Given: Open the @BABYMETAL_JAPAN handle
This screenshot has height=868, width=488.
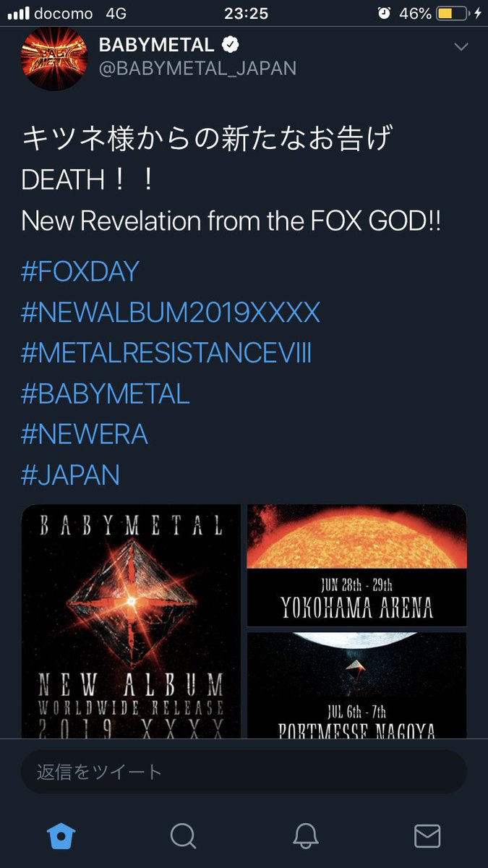Looking at the screenshot, I should [197, 68].
